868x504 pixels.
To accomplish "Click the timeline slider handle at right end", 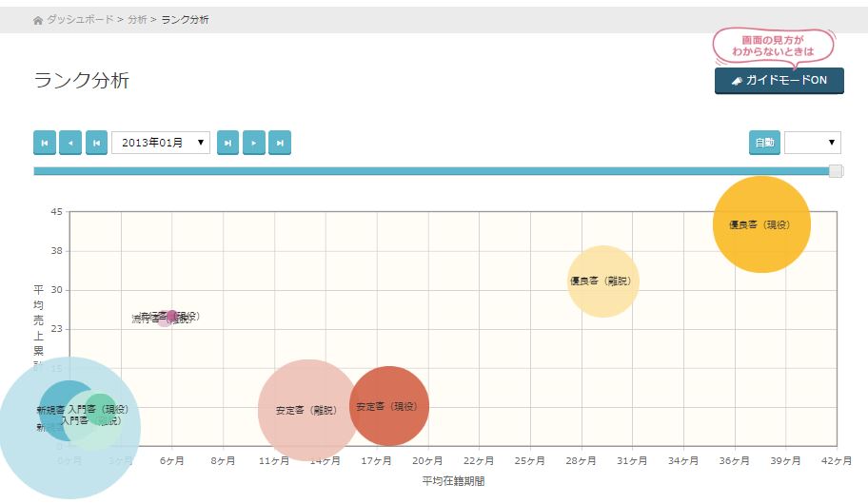I will pos(836,171).
